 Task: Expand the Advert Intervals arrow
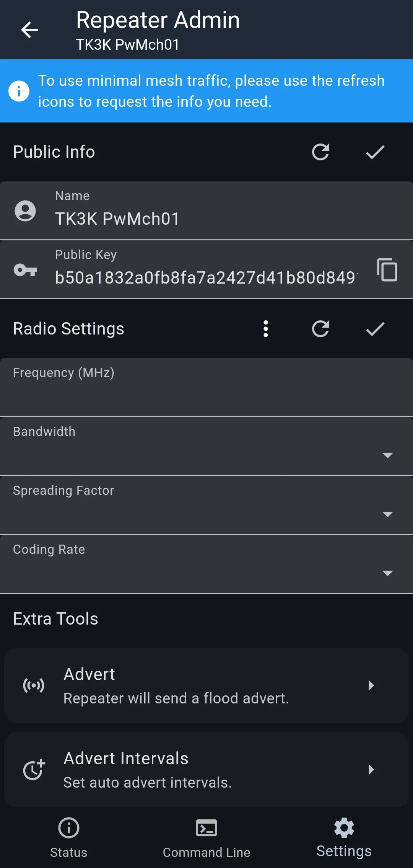[x=371, y=770]
